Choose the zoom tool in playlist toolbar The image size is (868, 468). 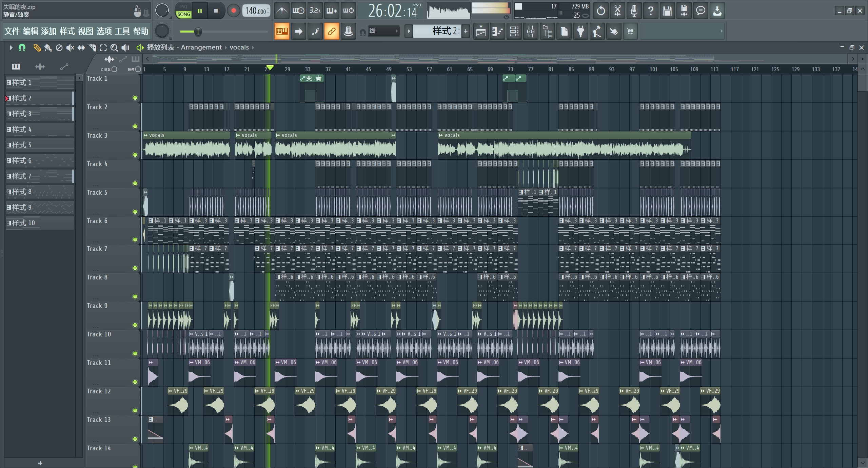pyautogui.click(x=114, y=48)
